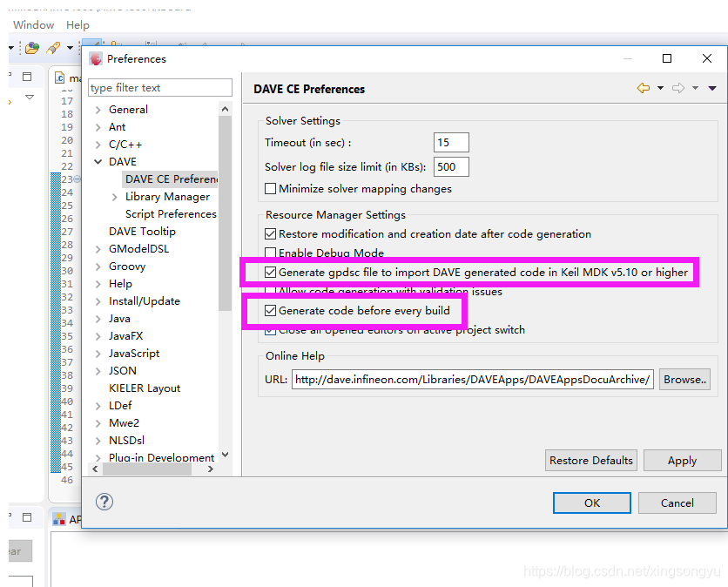Expand the General tree node
The width and height of the screenshot is (728, 587).
[98, 110]
